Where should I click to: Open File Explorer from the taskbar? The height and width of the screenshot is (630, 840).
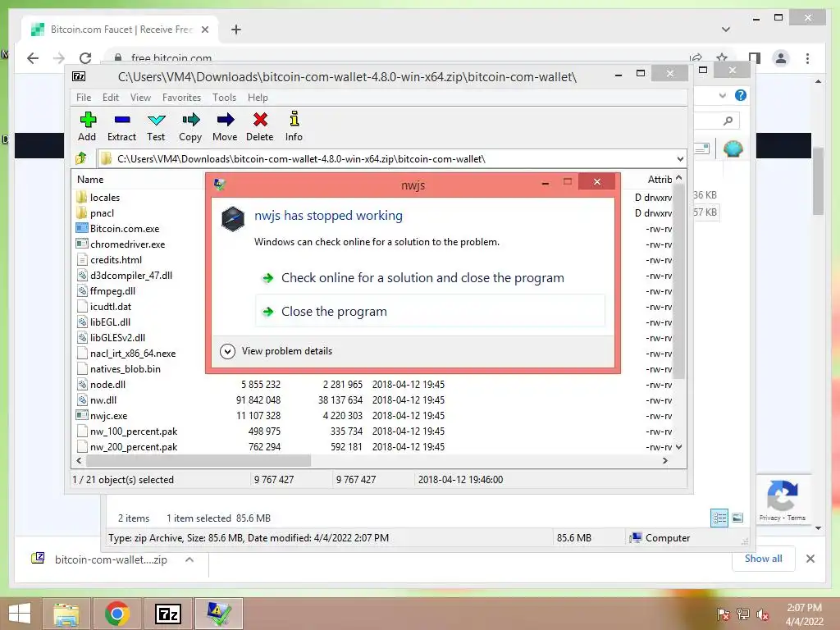tap(66, 614)
